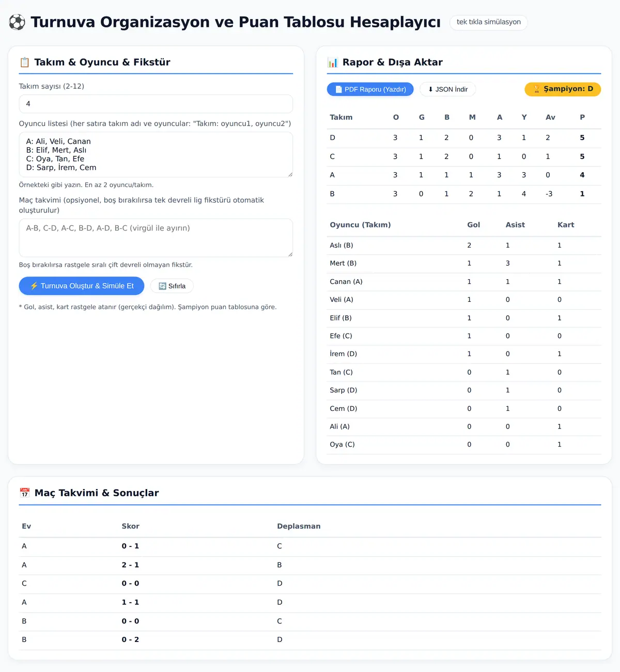This screenshot has width=620, height=672.
Task: Select the Aslı (B) player row
Action: 464,246
